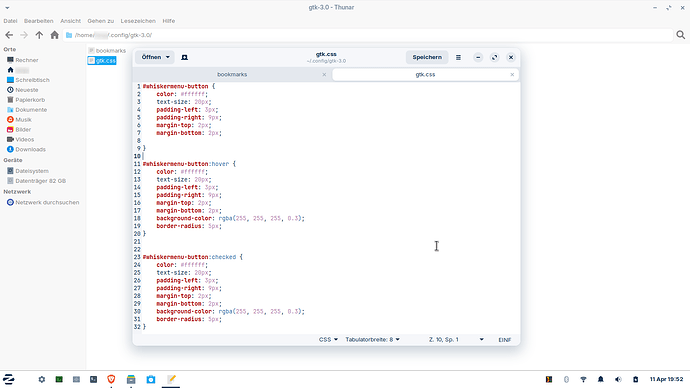
Task: Click EINF insert mode indicator
Action: coord(505,340)
